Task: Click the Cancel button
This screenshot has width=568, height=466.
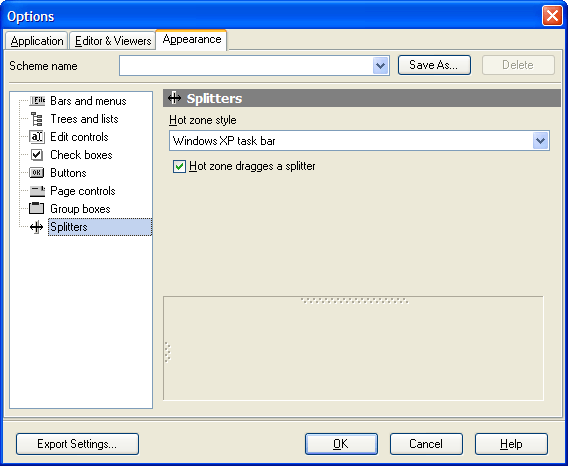Action: [426, 444]
